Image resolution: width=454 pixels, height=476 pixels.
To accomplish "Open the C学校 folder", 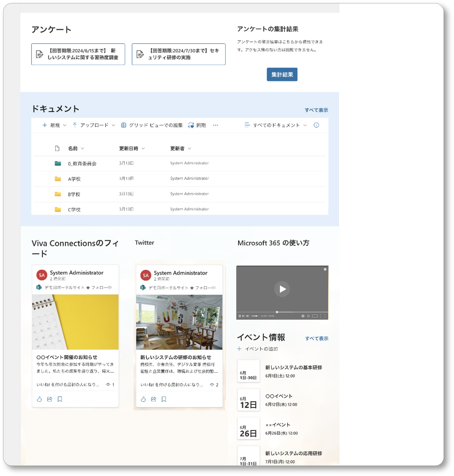I will [x=74, y=210].
